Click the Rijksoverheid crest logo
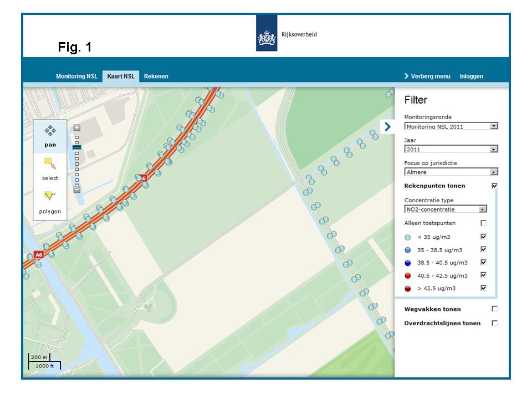Viewport: 532px width, 399px height. point(267,33)
